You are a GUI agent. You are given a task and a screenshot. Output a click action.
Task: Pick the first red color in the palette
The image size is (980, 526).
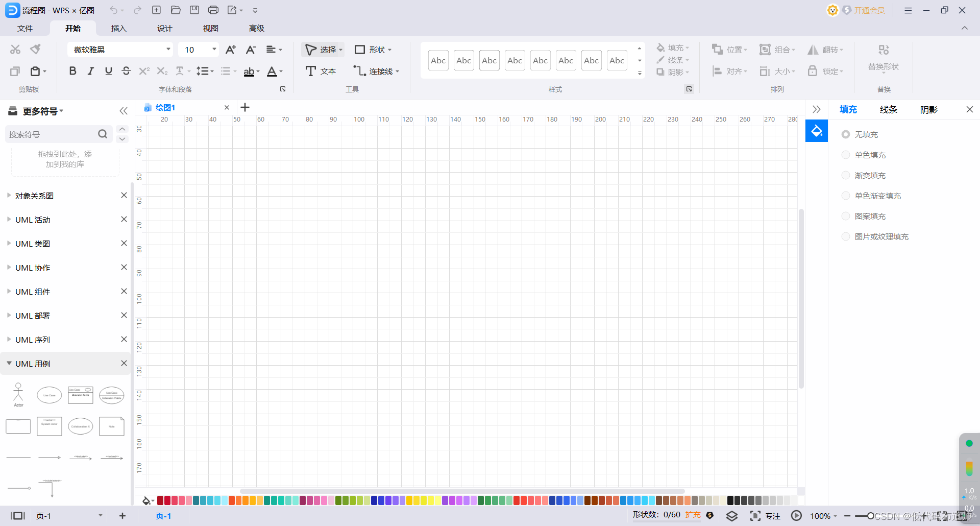click(160, 500)
